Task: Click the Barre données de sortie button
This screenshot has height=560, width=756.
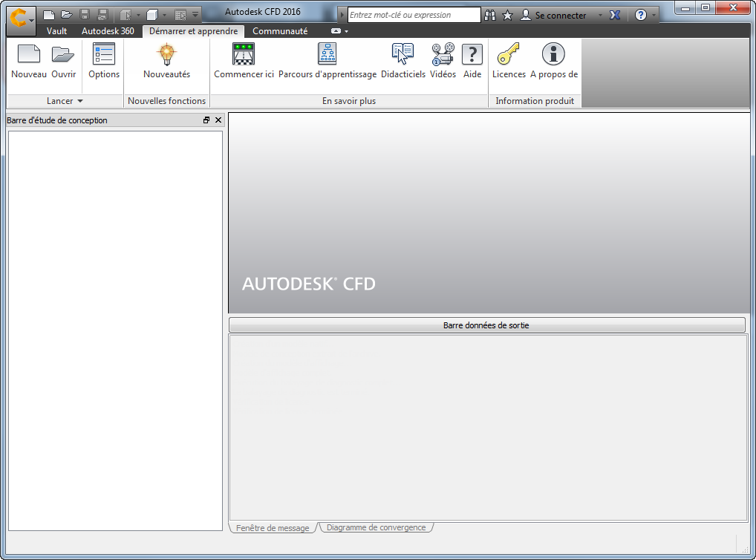Action: (487, 325)
